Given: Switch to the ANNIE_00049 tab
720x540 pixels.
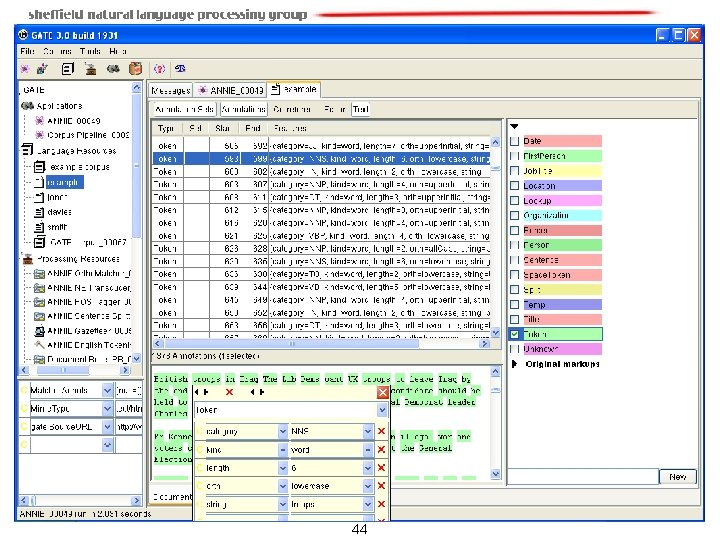Looking at the screenshot, I should pyautogui.click(x=231, y=90).
